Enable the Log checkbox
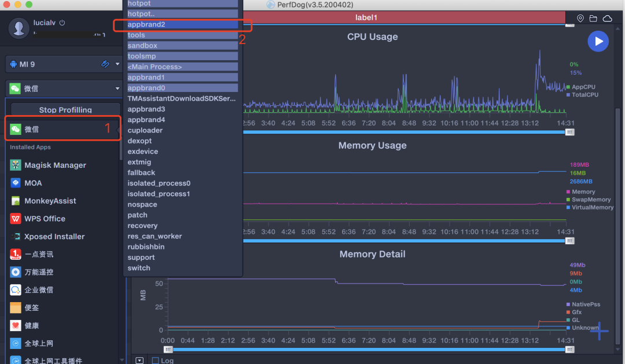 tap(155, 361)
